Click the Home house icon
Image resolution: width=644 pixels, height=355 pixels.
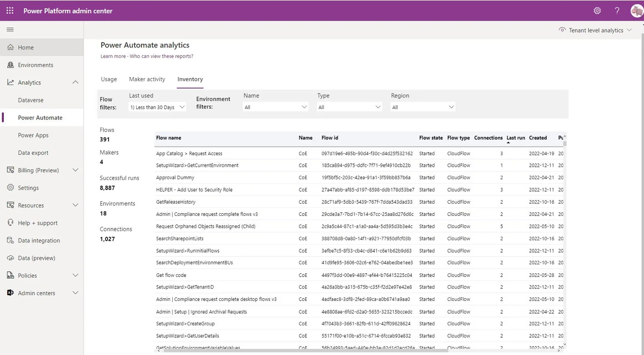point(10,47)
